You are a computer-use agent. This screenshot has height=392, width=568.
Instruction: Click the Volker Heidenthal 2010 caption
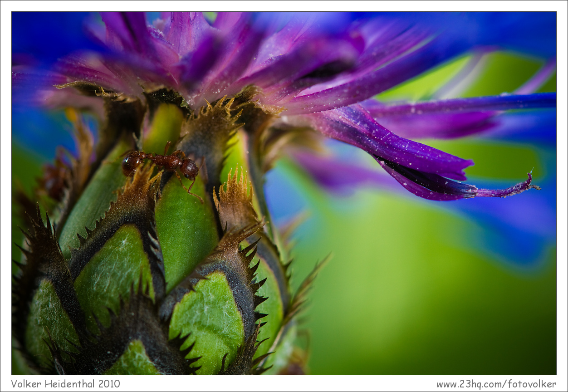point(65,384)
